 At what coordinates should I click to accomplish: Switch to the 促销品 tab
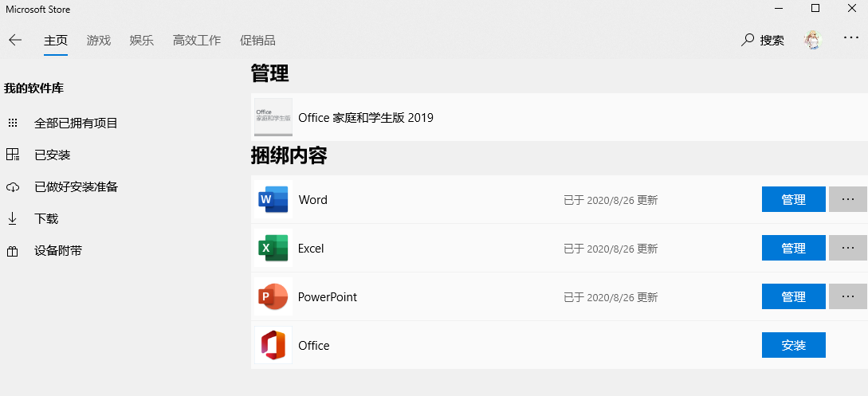(x=257, y=41)
